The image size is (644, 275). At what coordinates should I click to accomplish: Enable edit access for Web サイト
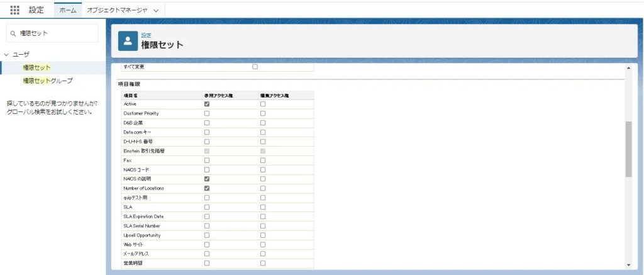pos(263,245)
